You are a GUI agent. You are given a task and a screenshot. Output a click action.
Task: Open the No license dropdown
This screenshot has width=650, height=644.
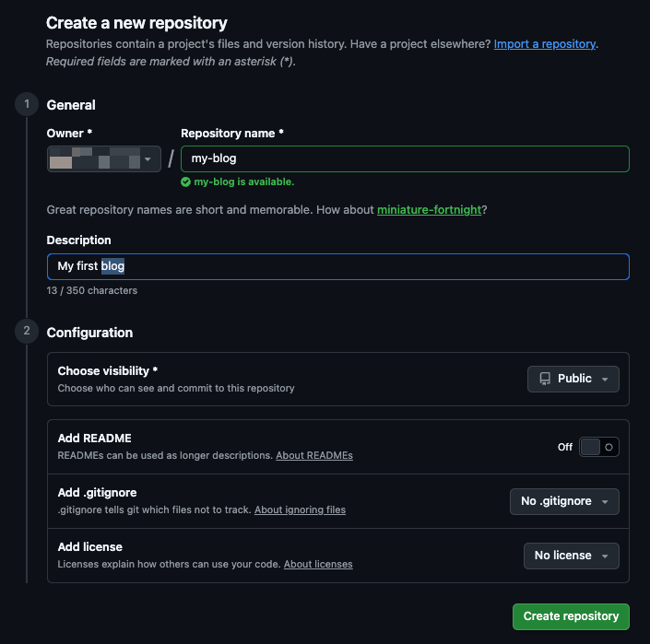[x=571, y=556]
